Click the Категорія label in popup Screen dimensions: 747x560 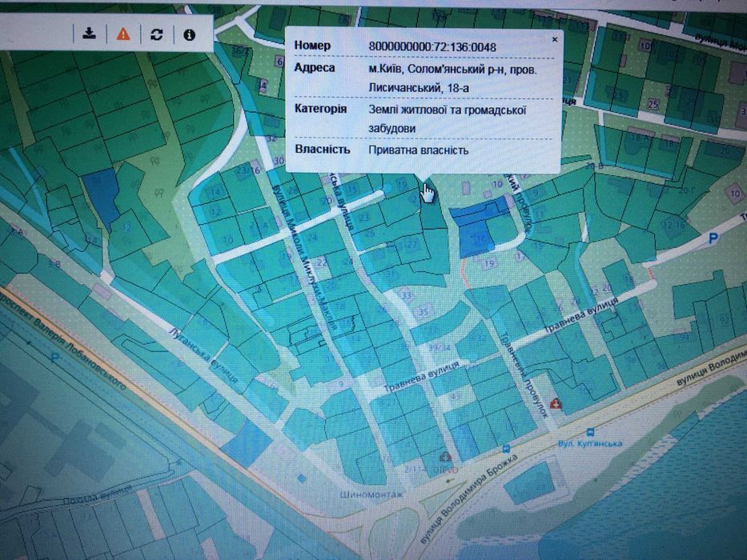click(x=320, y=109)
